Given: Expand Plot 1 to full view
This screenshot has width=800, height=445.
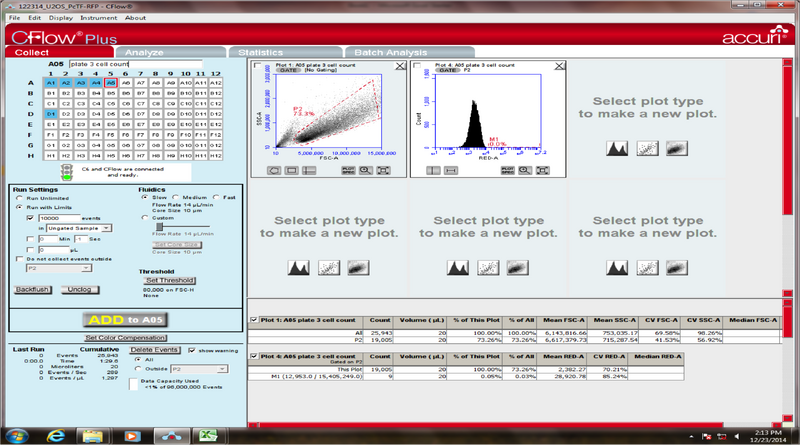Looking at the screenshot, I should click(x=383, y=170).
